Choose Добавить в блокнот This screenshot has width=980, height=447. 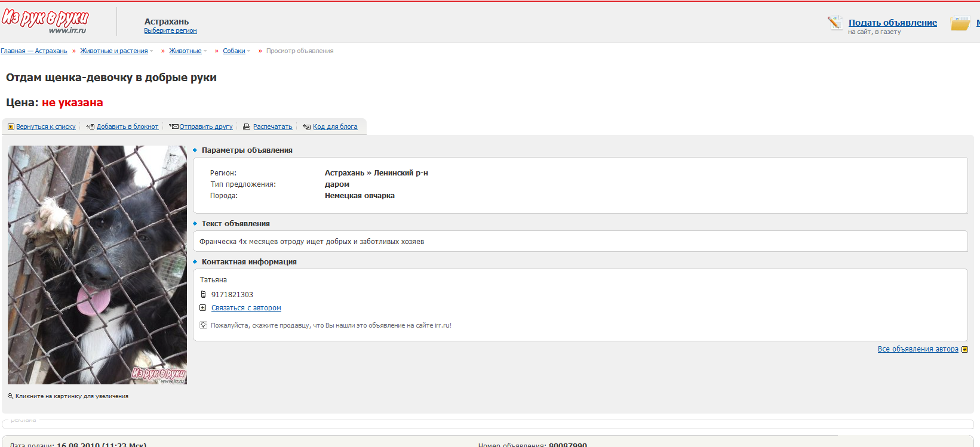(x=128, y=127)
